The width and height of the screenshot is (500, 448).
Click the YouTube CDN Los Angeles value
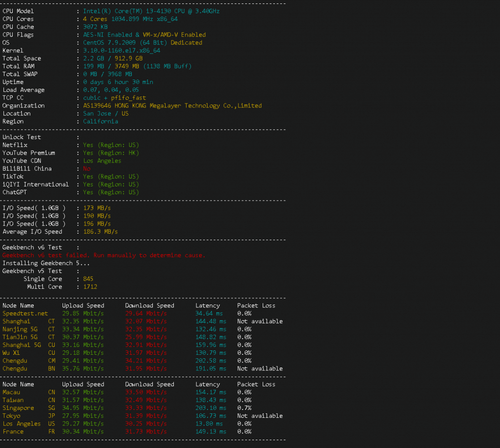pyautogui.click(x=102, y=161)
